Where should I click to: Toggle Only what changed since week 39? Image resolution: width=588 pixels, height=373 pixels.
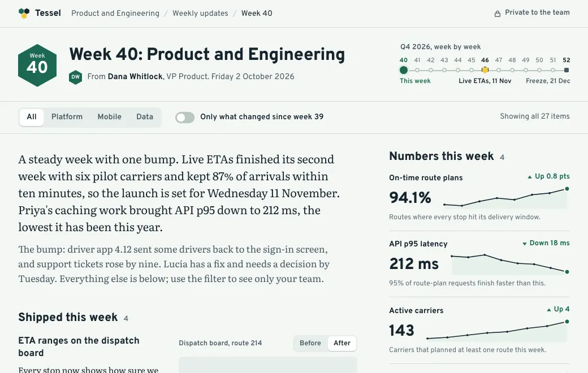[x=185, y=118]
